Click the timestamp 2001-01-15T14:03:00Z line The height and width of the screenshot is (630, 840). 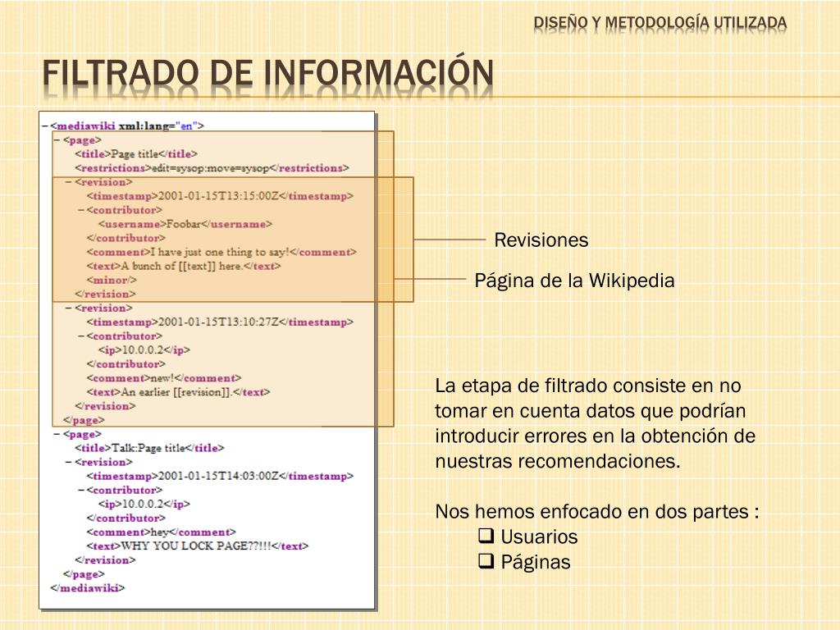point(220,476)
